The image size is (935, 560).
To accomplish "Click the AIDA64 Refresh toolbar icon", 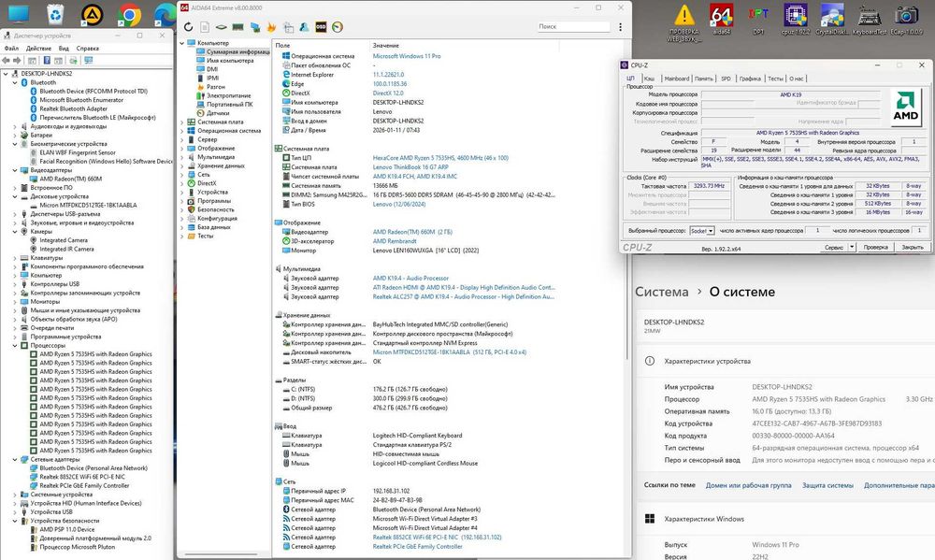I will 189,27.
